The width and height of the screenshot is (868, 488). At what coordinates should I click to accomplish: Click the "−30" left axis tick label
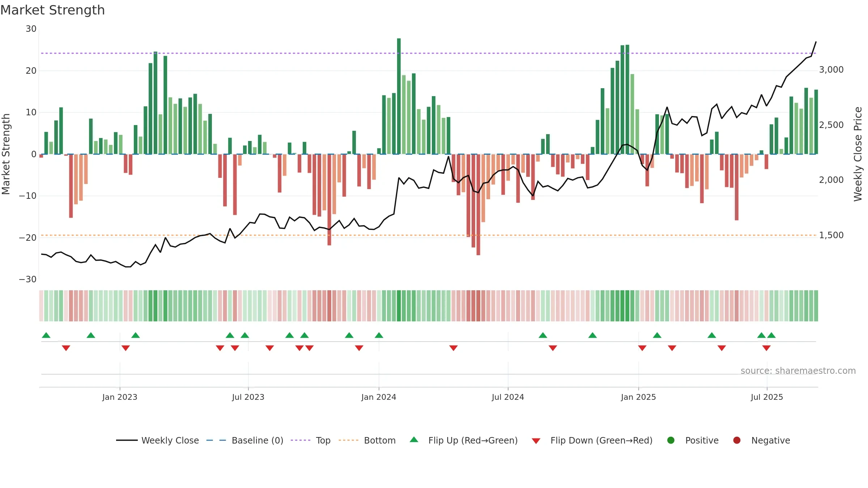(x=28, y=279)
